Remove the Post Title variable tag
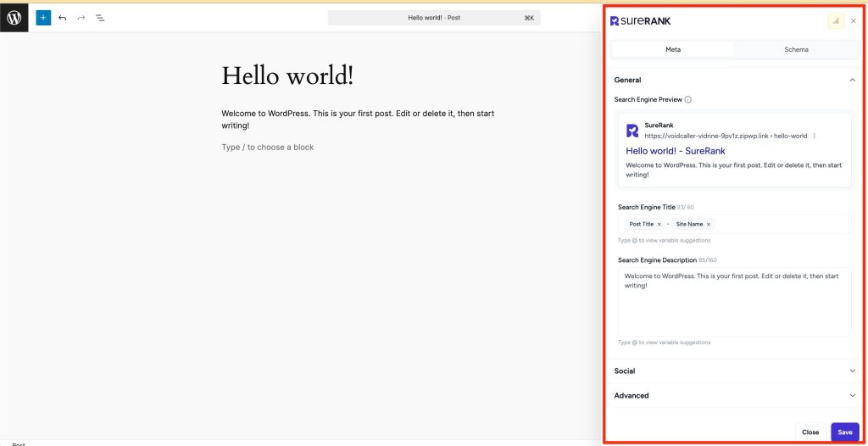868x446 pixels. (659, 225)
